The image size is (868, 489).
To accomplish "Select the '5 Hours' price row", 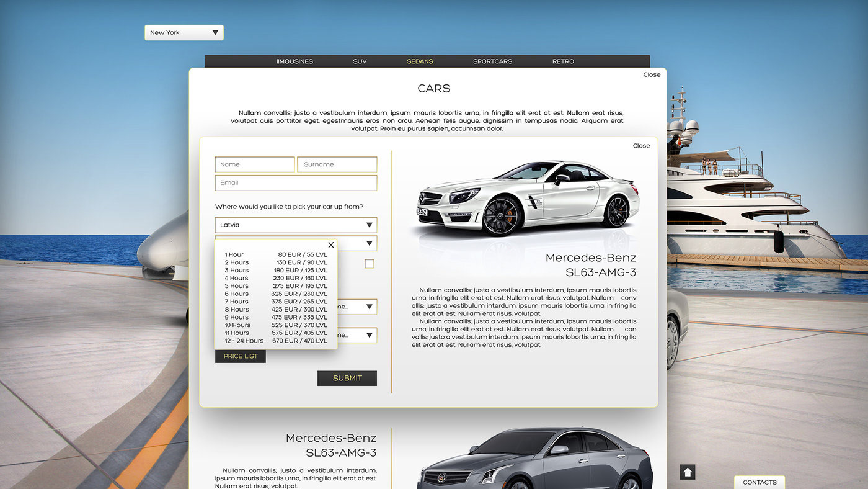I will click(x=276, y=286).
